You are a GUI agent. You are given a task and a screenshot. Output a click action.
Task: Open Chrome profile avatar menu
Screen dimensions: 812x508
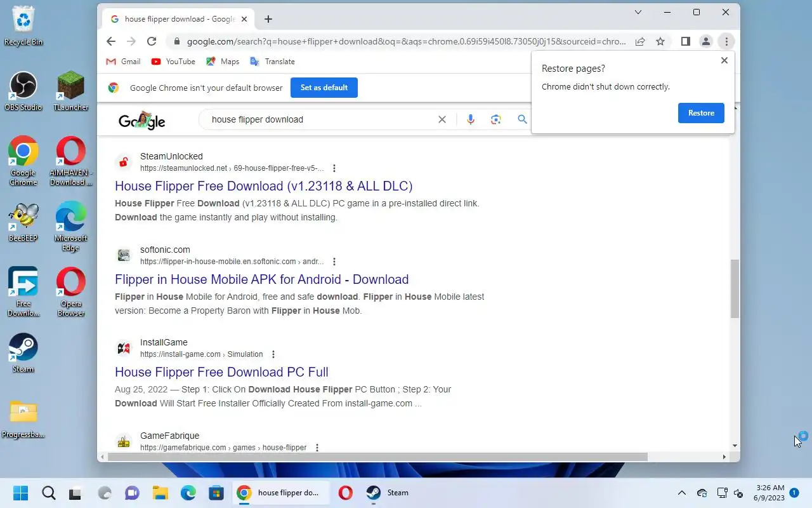(x=705, y=41)
